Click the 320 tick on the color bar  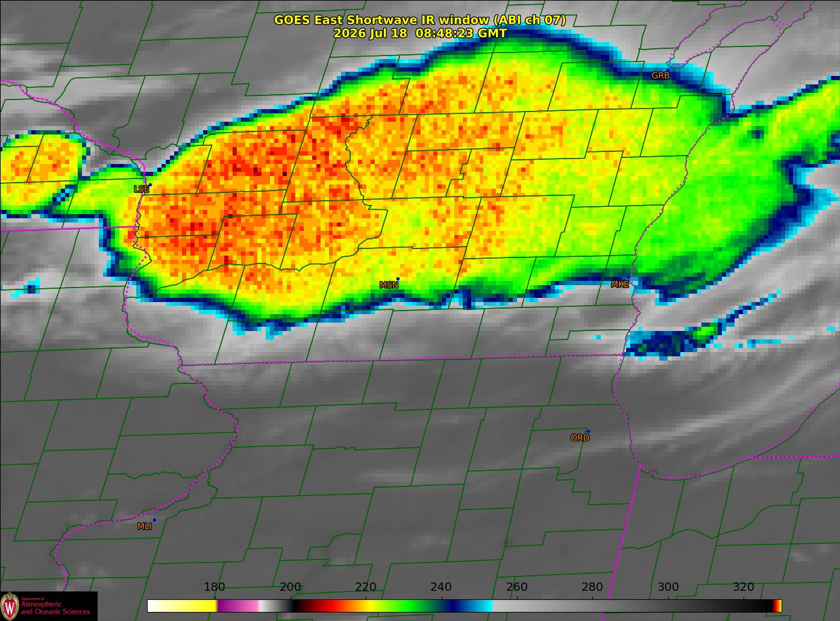(x=744, y=587)
